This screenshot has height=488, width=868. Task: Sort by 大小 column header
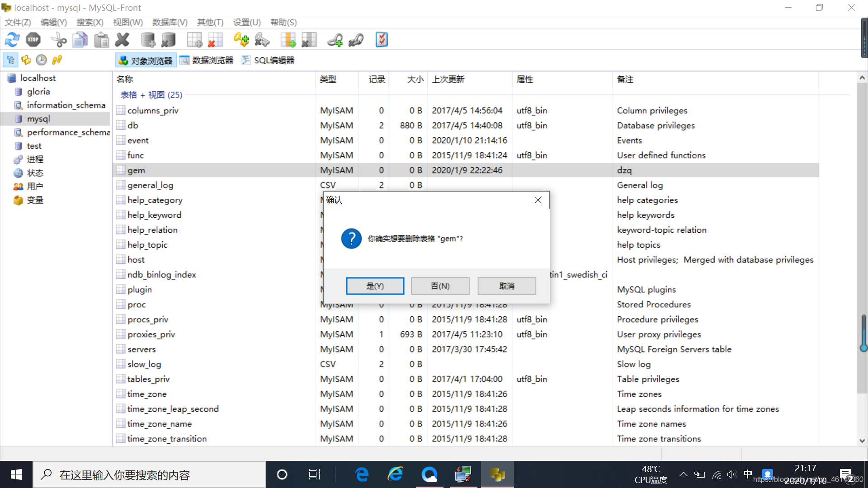(408, 79)
